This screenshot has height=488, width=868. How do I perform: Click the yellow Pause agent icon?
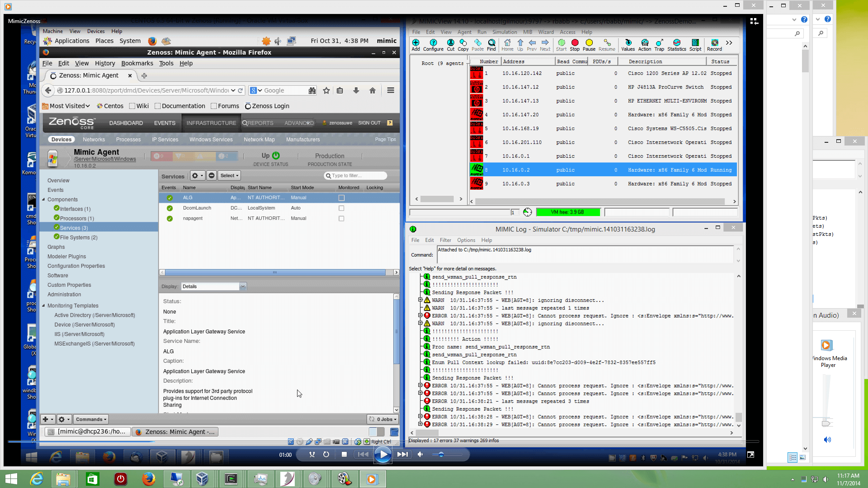[589, 45]
